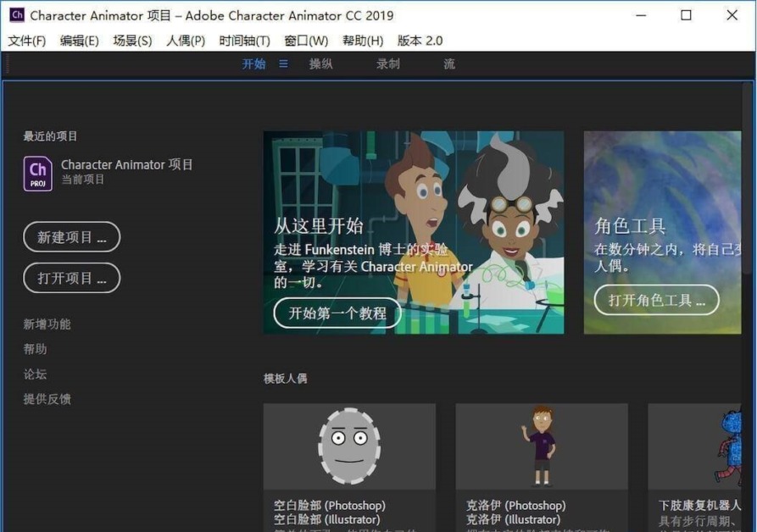Click the 打开角色工具 button

point(656,300)
